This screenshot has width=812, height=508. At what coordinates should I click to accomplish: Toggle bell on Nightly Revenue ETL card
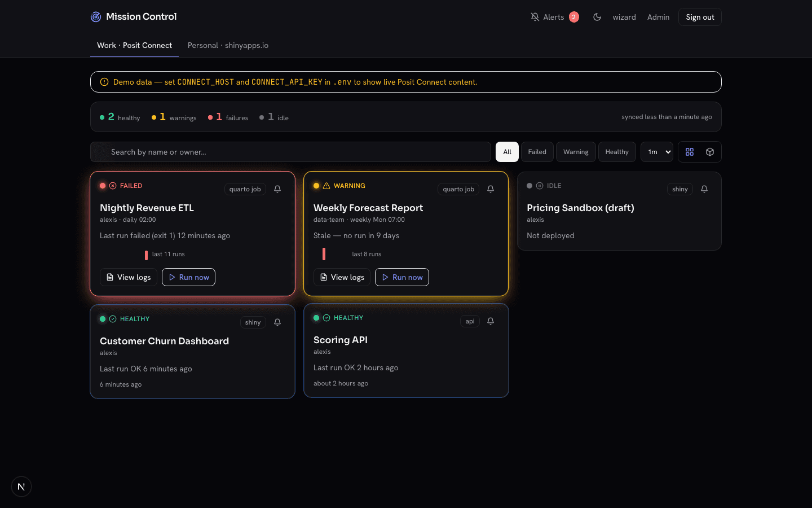click(x=277, y=189)
